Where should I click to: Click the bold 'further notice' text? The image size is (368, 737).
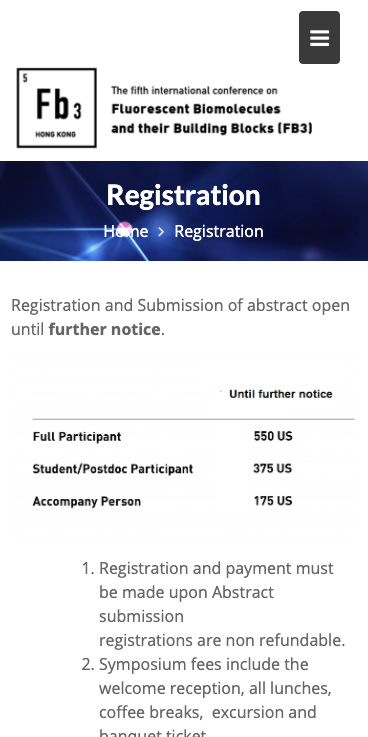(104, 329)
